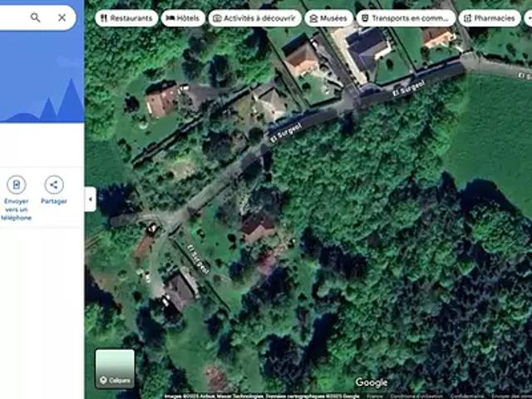Switch map layer using Calques thumbnail
Viewport: 532px width, 399px height.
[x=115, y=368]
